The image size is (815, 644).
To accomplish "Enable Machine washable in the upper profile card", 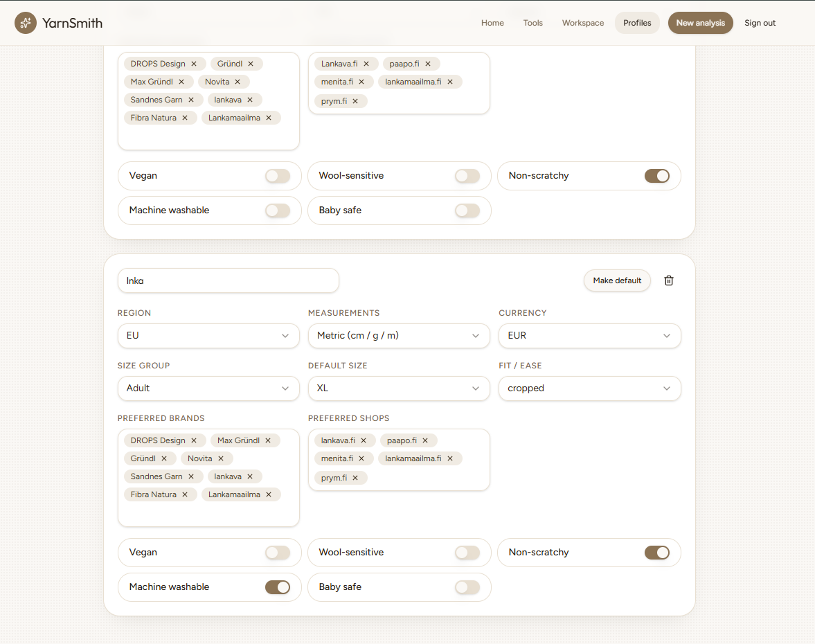I will 278,211.
